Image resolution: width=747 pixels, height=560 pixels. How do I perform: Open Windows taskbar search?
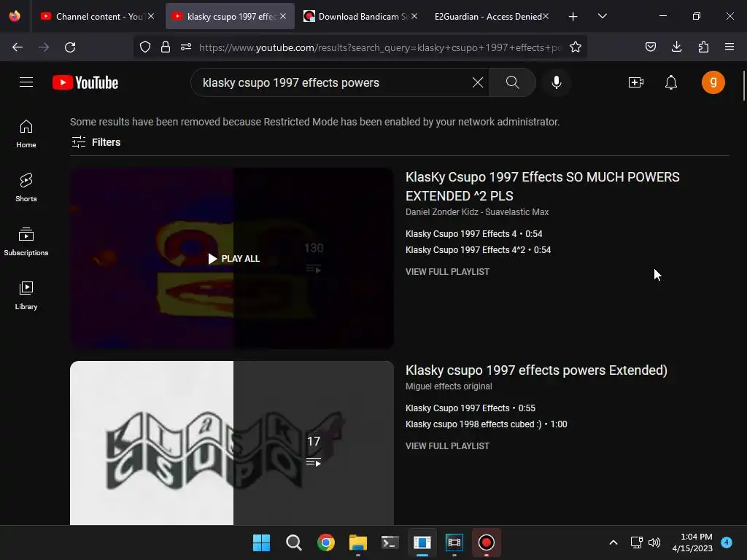pos(293,542)
